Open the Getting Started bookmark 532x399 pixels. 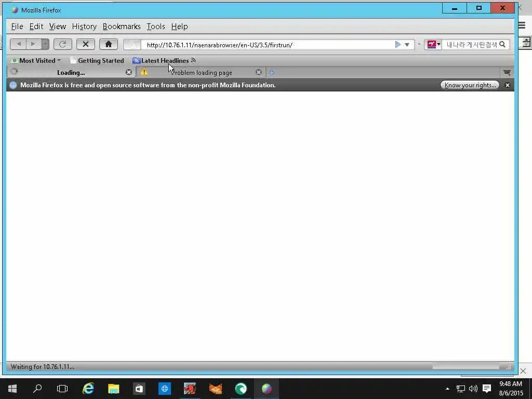pos(97,61)
